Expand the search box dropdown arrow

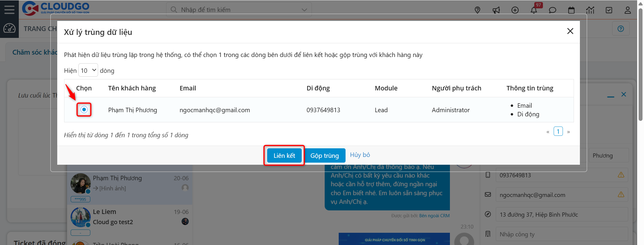[x=304, y=10]
